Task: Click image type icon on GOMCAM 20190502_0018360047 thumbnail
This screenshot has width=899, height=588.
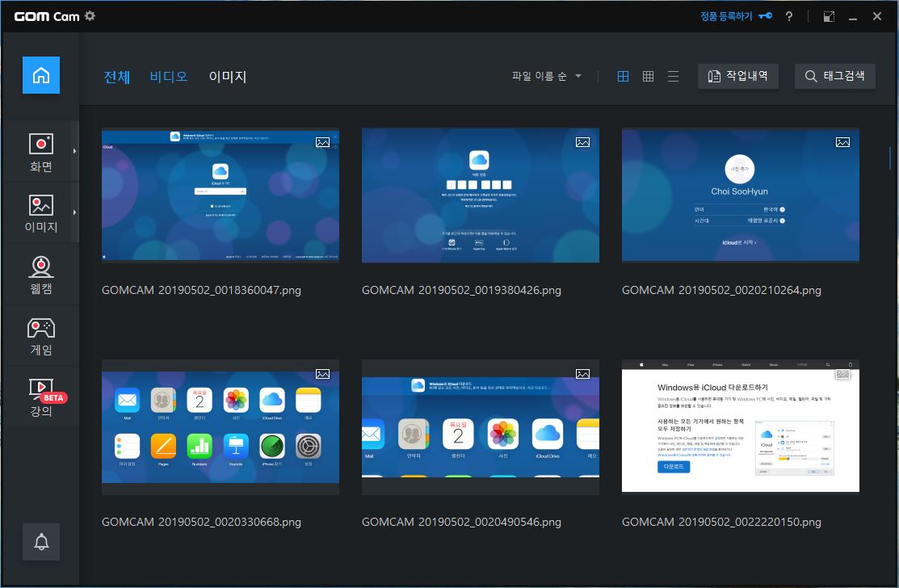Action: pyautogui.click(x=322, y=142)
